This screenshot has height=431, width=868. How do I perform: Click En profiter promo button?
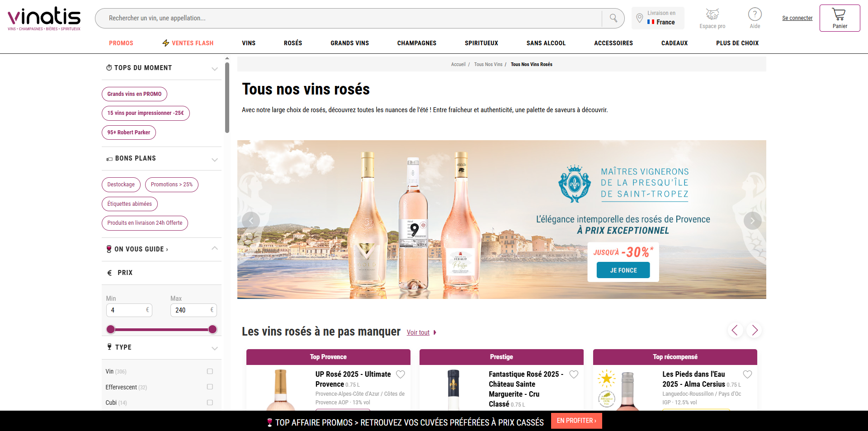tap(576, 421)
